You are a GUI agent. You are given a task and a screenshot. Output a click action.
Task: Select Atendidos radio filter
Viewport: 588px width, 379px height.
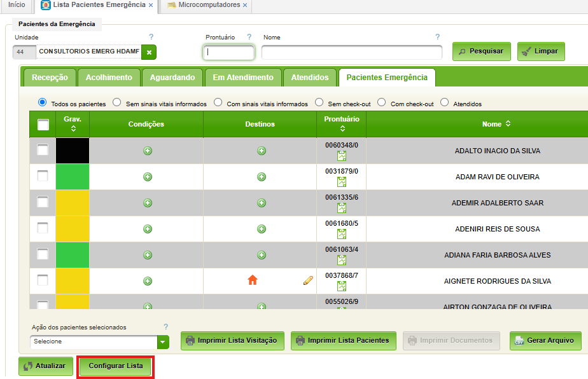pos(444,102)
